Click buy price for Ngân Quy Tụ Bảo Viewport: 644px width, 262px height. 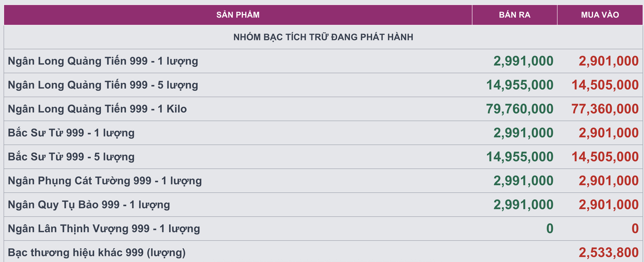[609, 205]
